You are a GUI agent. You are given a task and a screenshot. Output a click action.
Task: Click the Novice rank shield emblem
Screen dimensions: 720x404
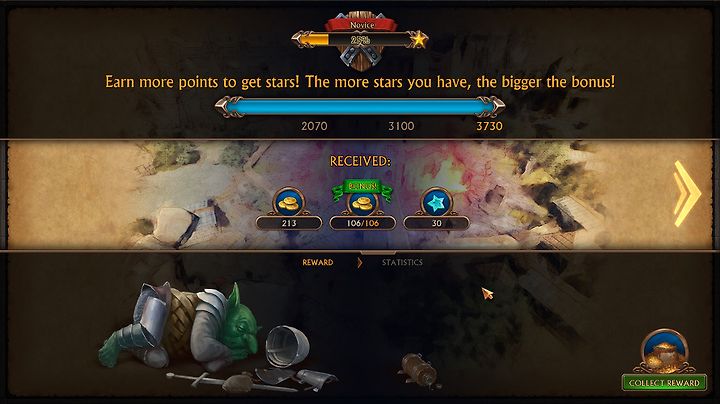tap(362, 41)
